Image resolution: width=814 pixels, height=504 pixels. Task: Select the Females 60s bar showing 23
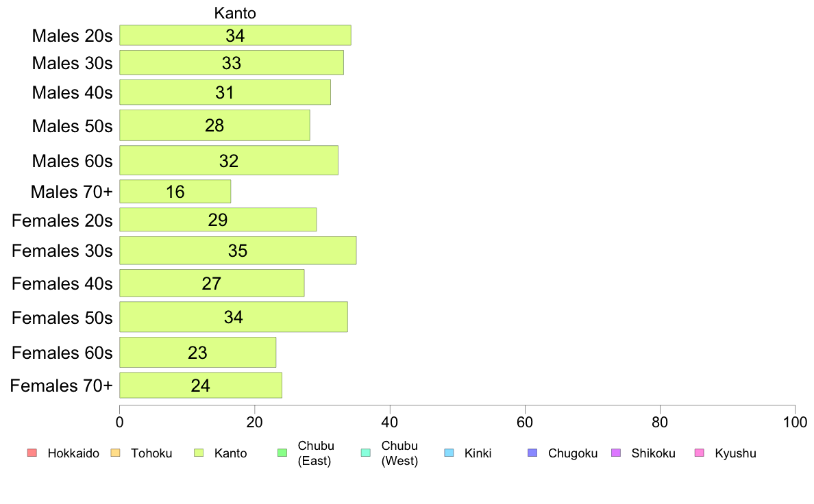pyautogui.click(x=198, y=353)
